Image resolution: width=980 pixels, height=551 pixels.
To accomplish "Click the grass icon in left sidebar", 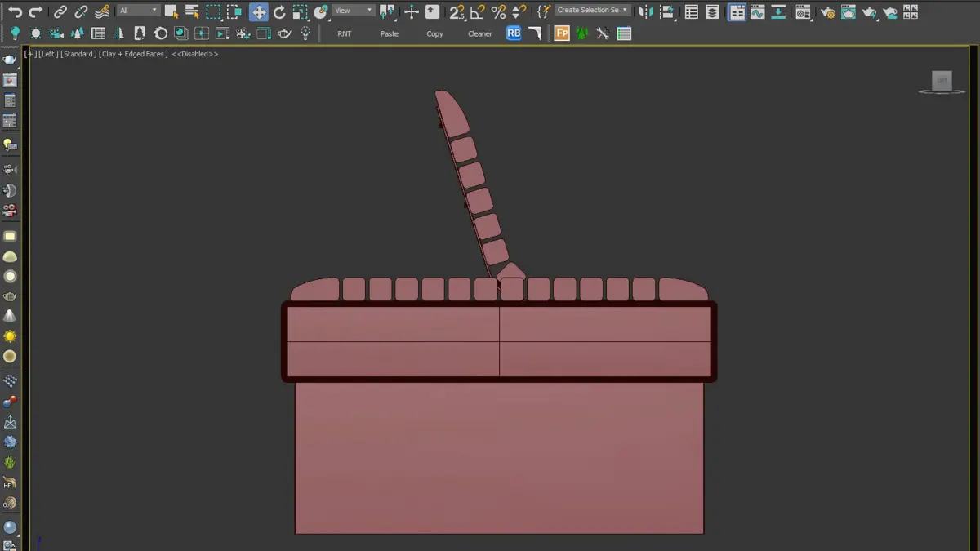I will tap(10, 462).
